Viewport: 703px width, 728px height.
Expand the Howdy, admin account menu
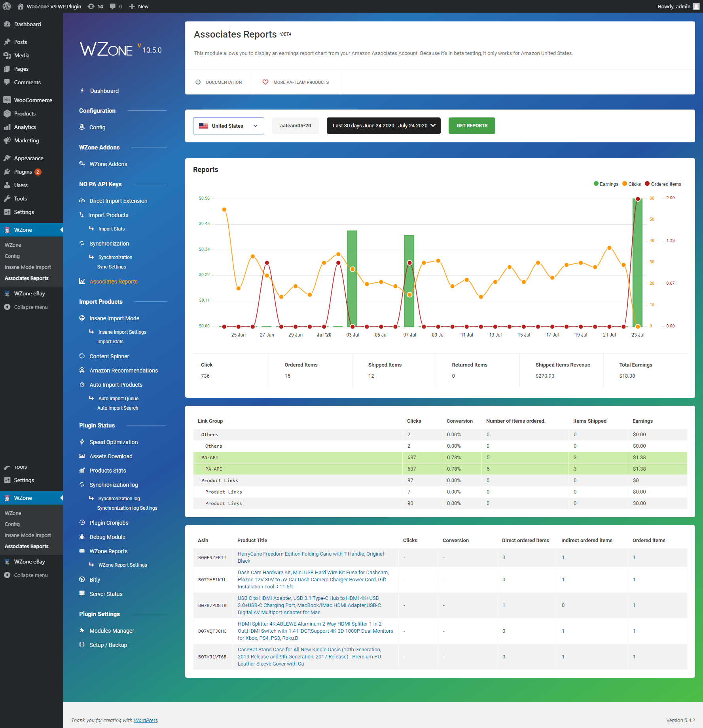[678, 6]
